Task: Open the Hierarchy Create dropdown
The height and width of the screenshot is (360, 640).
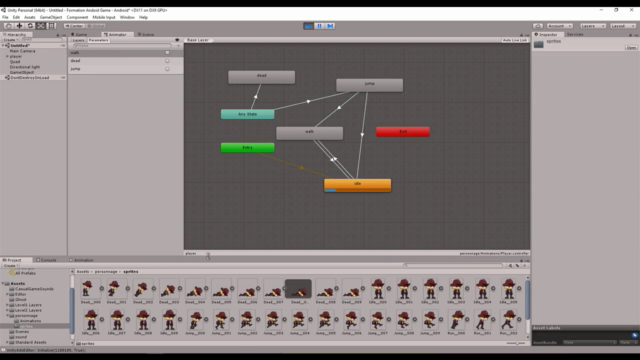Action: (10, 40)
